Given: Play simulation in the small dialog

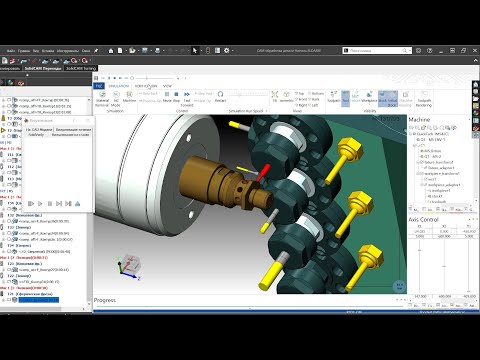Looking at the screenshot, I should pyautogui.click(x=40, y=203).
